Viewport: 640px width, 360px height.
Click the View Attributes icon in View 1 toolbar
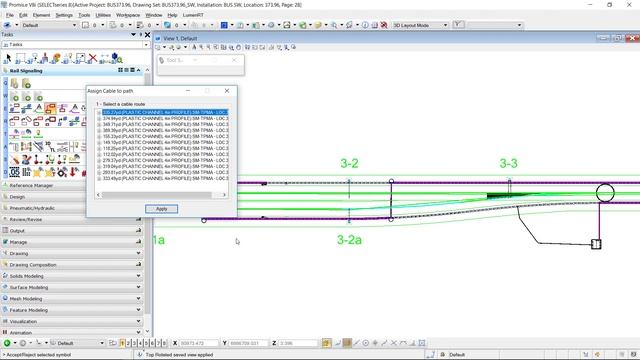(x=158, y=47)
